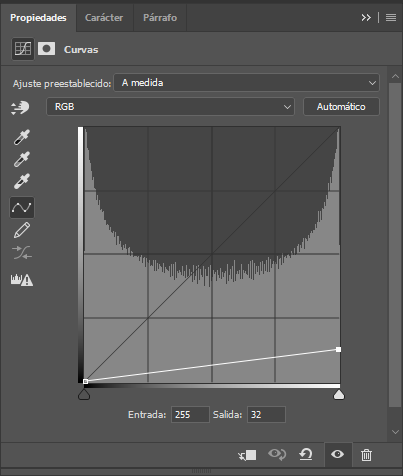
Task: Click the black point input slider triangle
Action: pyautogui.click(x=84, y=395)
